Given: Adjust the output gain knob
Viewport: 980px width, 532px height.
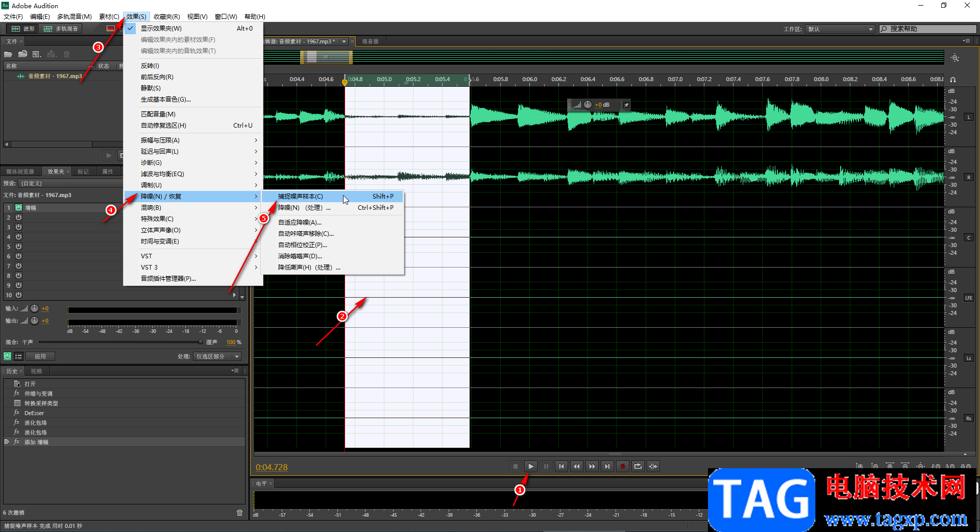Looking at the screenshot, I should [34, 321].
